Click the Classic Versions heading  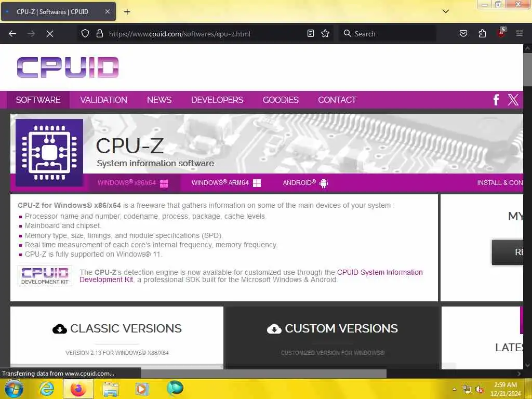point(126,328)
